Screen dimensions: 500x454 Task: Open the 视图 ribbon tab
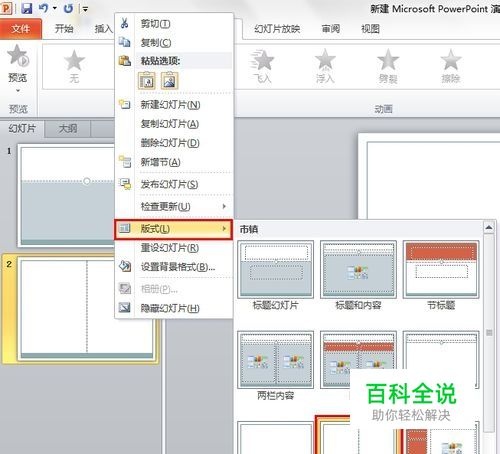click(370, 29)
